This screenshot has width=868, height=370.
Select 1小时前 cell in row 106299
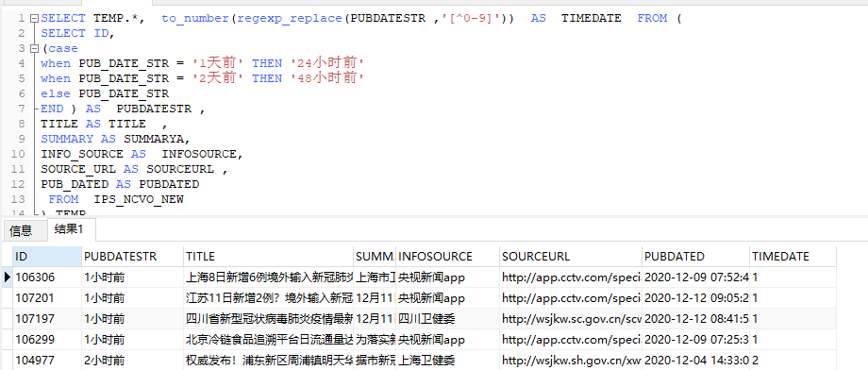[132, 340]
